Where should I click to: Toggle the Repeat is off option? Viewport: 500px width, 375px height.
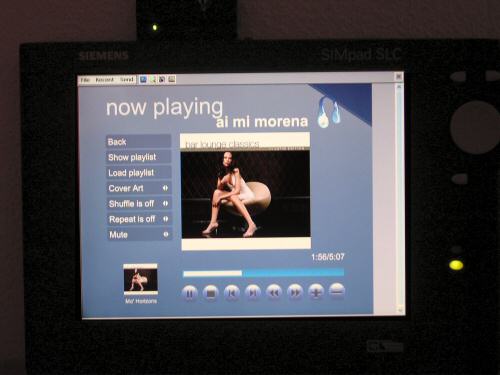click(139, 219)
